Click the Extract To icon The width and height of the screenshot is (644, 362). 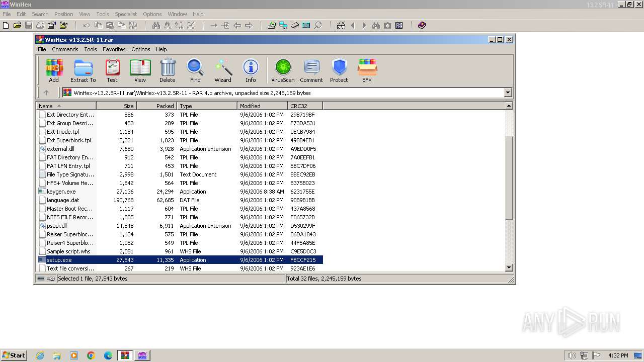83,71
